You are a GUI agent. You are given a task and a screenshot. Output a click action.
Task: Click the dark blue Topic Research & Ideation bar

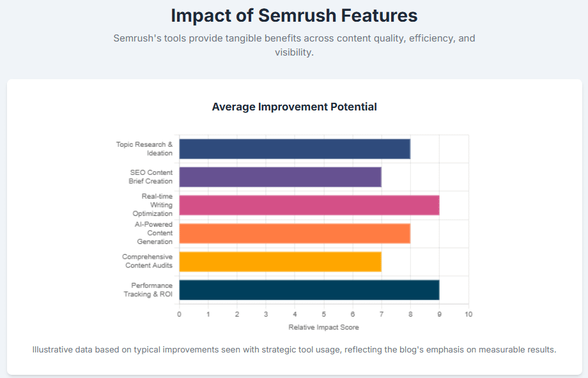coord(294,149)
